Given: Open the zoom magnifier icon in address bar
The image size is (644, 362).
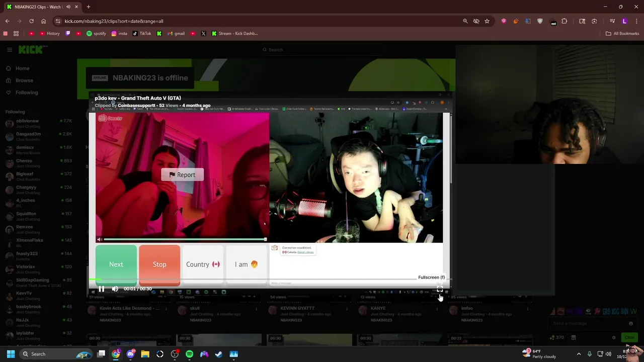Looking at the screenshot, I should [x=465, y=21].
